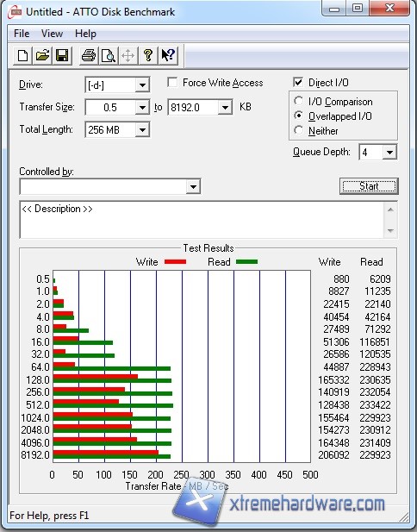Open the File menu

[x=22, y=34]
